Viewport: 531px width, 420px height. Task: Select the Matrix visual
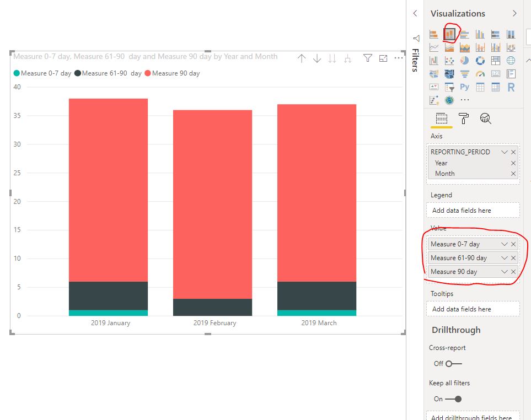point(496,87)
